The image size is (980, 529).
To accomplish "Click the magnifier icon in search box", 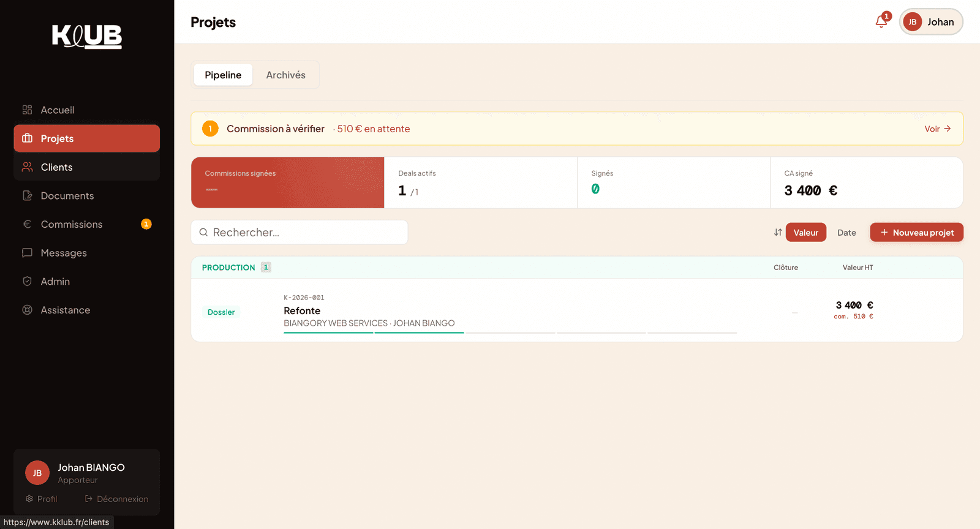I will tap(203, 233).
